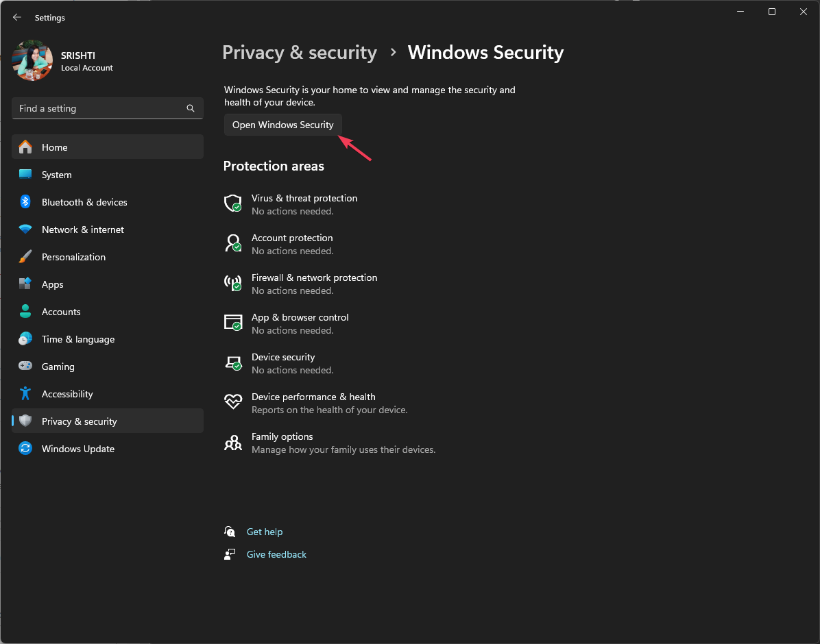Select the Device security icon
This screenshot has height=644, width=820.
(233, 362)
